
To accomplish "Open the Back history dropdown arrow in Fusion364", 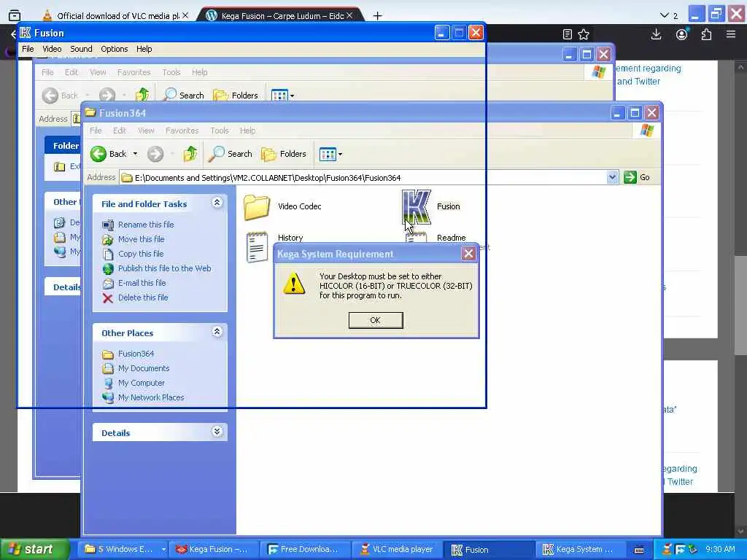I will [135, 154].
